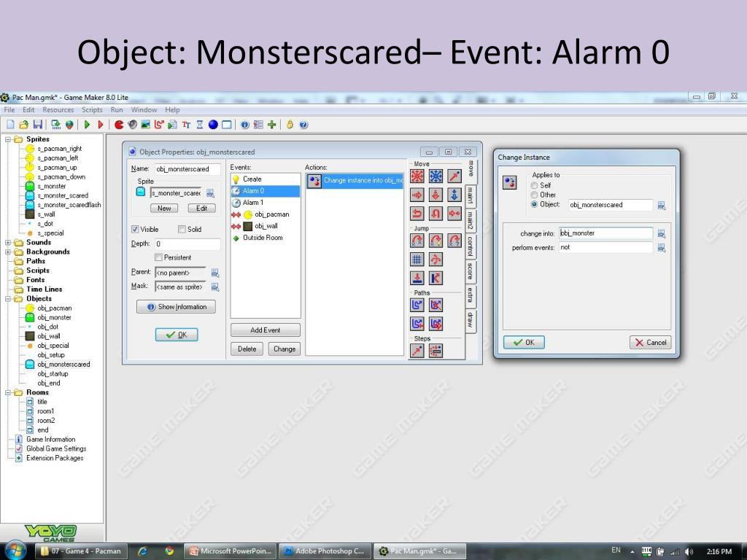Screen dimensions: 747x560
Task: Click Show Information button
Action: click(176, 307)
